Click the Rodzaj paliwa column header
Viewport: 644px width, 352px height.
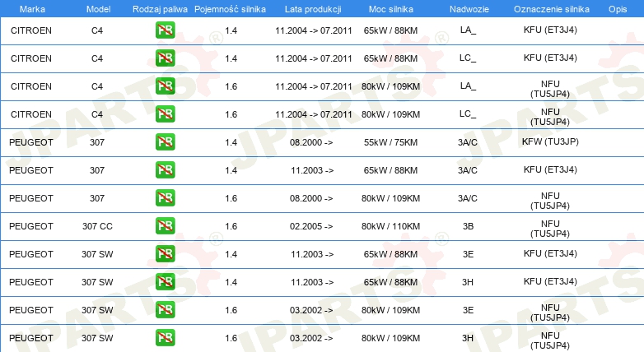coord(160,9)
